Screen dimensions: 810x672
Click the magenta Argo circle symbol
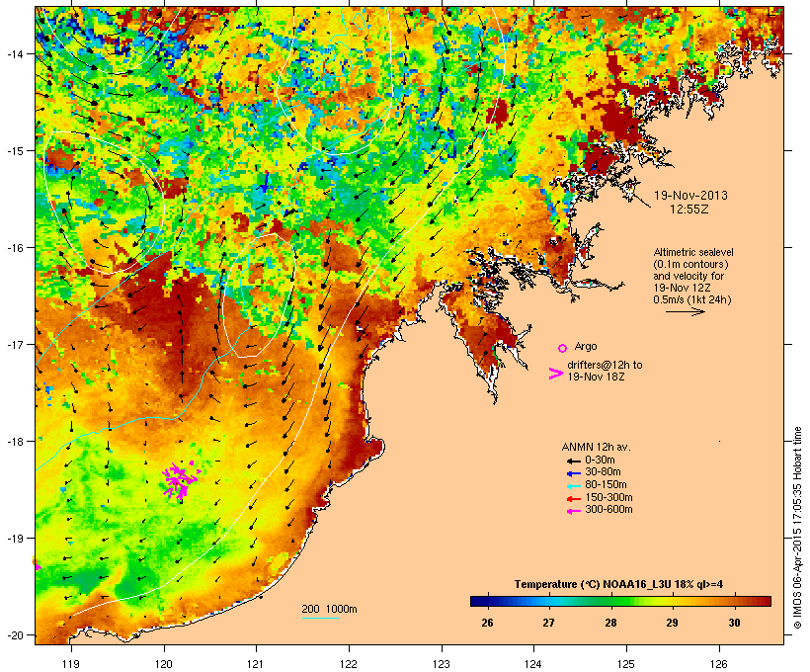[x=563, y=348]
